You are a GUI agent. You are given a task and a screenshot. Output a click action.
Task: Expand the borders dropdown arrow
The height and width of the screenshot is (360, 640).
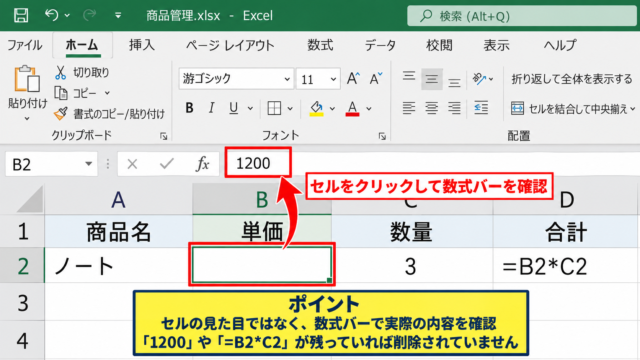click(290, 109)
